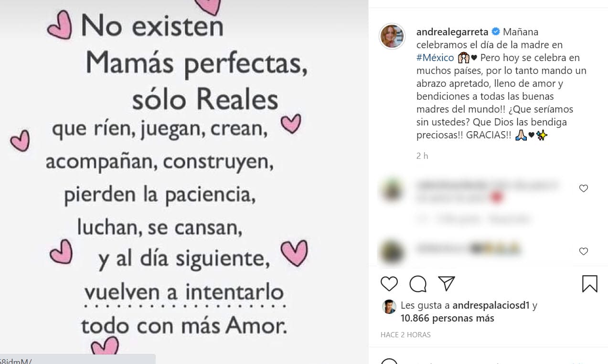Open comments with the speech bubble icon

[x=417, y=283]
